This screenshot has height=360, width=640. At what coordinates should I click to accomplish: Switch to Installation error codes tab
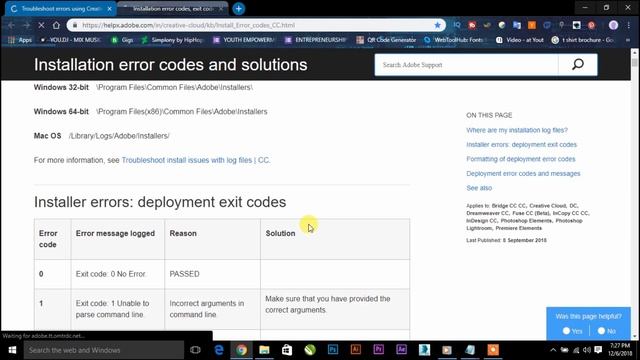click(173, 9)
